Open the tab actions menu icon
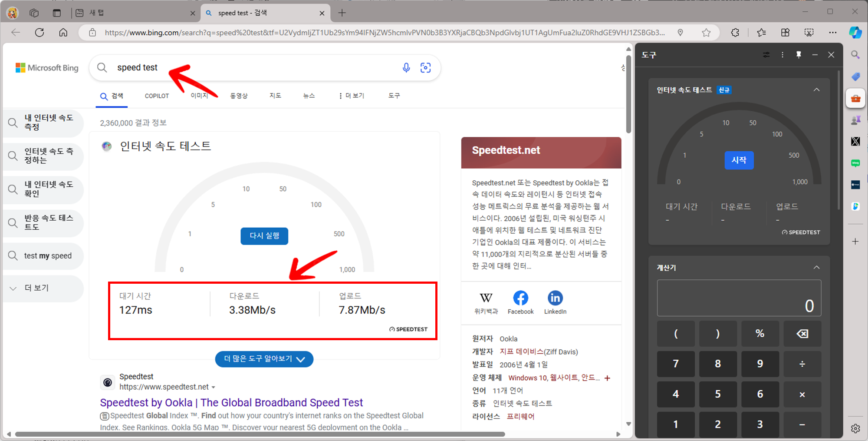The width and height of the screenshot is (868, 441). pyautogui.click(x=57, y=13)
